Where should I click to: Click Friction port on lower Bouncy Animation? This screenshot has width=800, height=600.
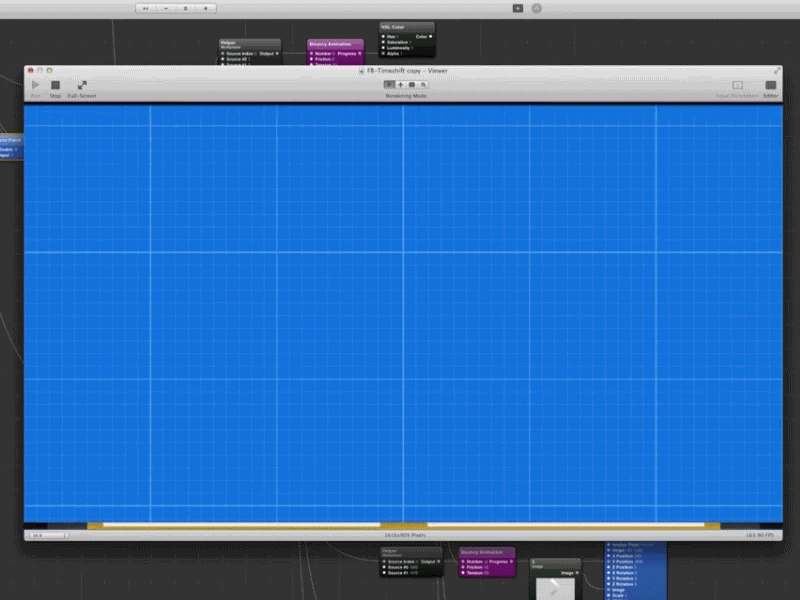pos(463,567)
